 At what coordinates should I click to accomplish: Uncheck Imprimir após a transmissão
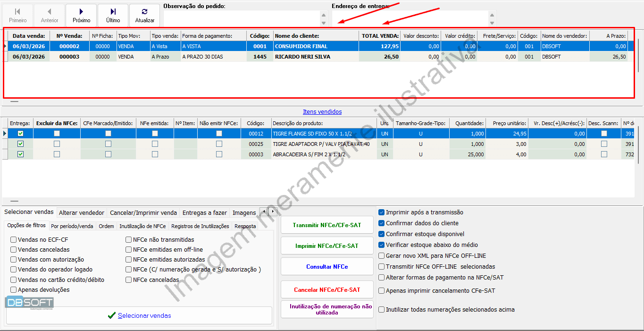tap(382, 212)
